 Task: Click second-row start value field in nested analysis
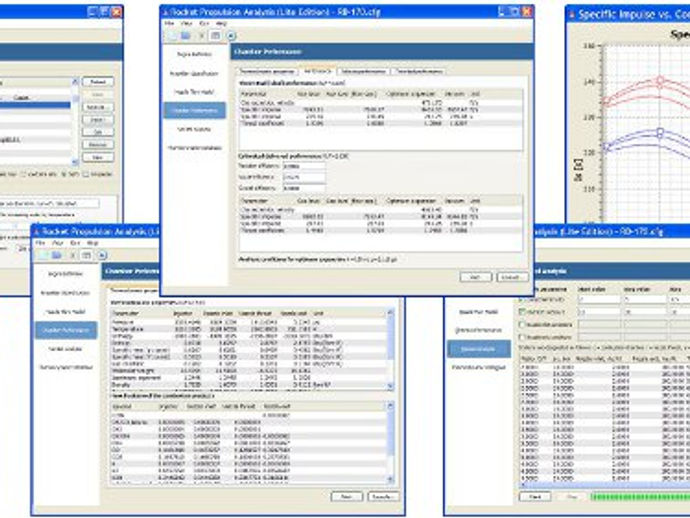tap(599, 312)
